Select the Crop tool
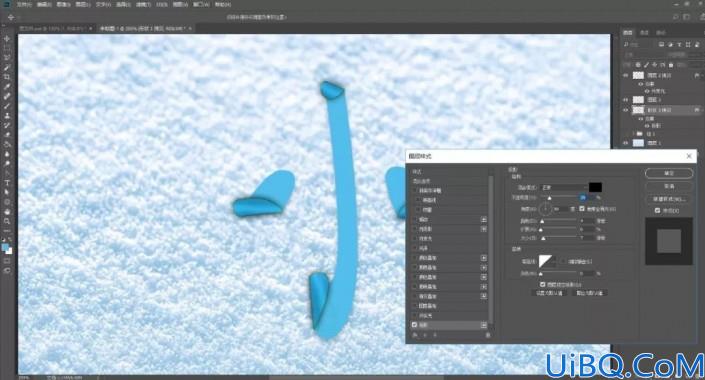The width and height of the screenshot is (705, 380). [x=7, y=77]
